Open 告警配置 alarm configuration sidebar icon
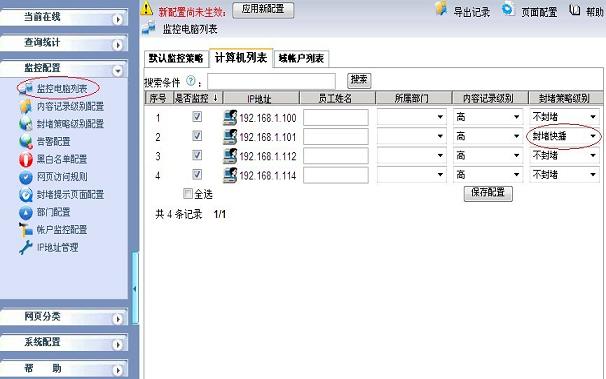This screenshot has width=606, height=379. point(26,142)
